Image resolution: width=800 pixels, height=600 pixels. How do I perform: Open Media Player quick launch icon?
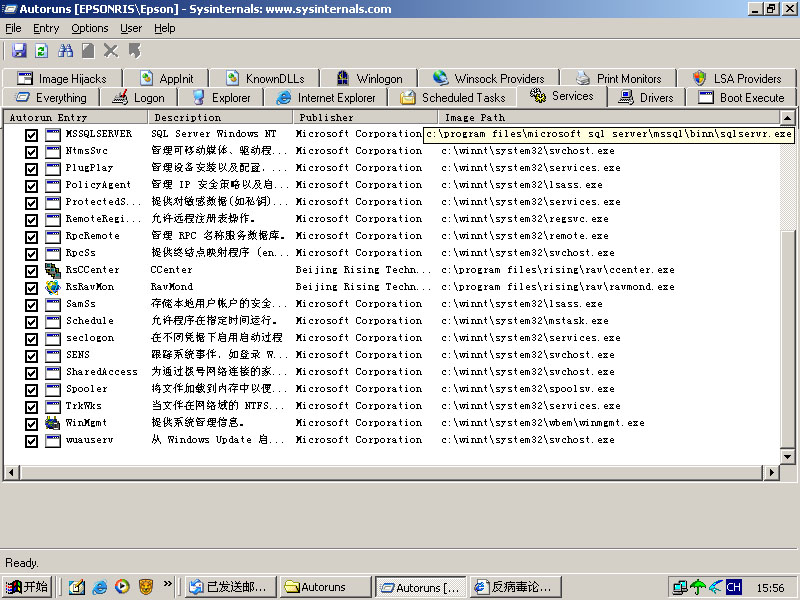click(x=122, y=587)
